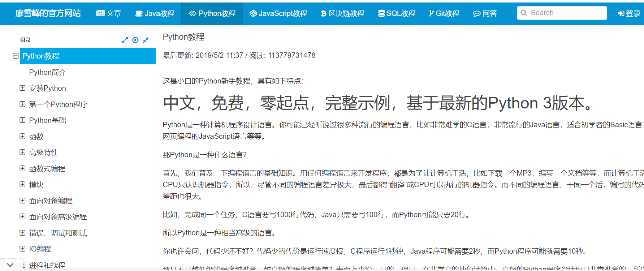Click the Python教程 code icon in navbar
Screen dimensions: 644x271
point(193,13)
